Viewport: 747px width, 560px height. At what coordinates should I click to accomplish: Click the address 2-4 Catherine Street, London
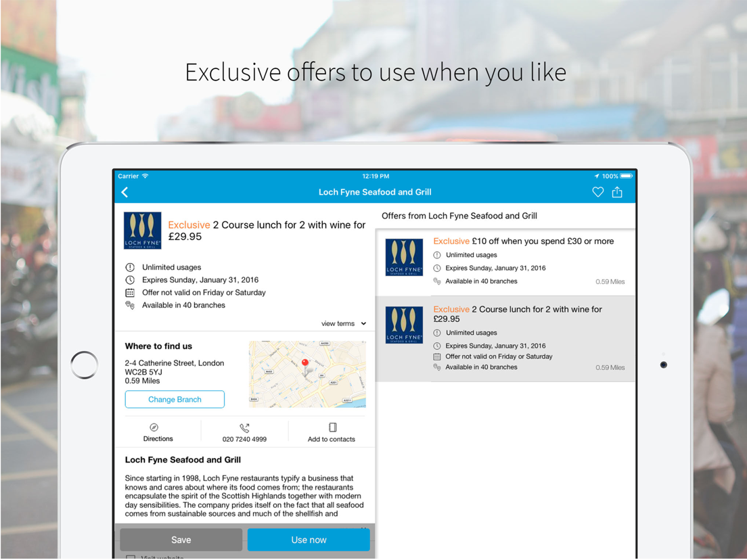(175, 363)
